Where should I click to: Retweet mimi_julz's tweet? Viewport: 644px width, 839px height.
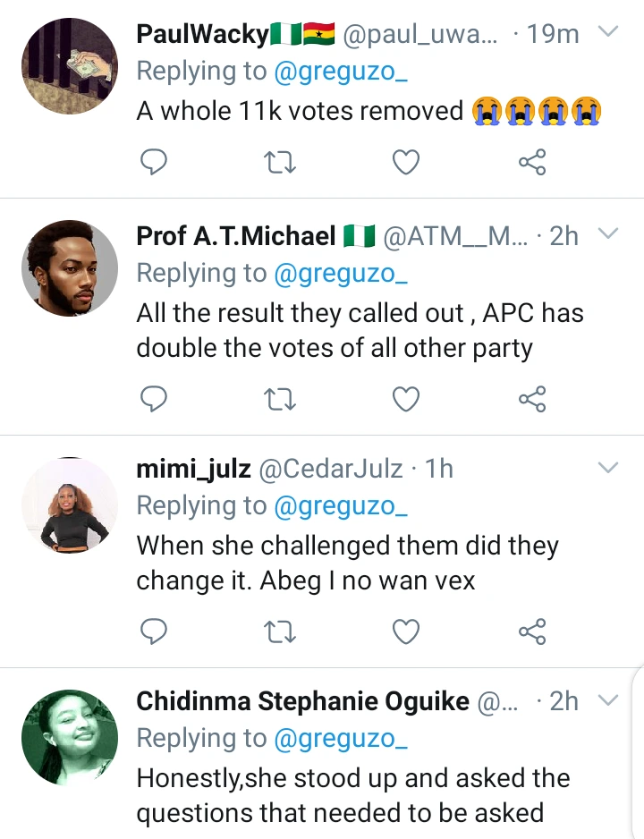coord(280,632)
